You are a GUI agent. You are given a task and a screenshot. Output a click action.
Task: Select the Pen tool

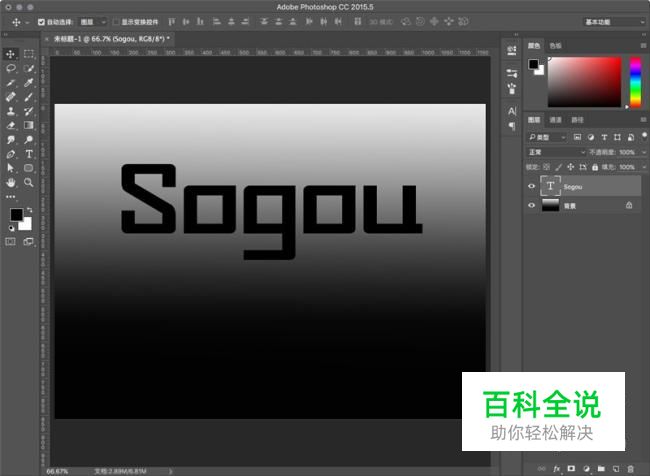(x=10, y=154)
